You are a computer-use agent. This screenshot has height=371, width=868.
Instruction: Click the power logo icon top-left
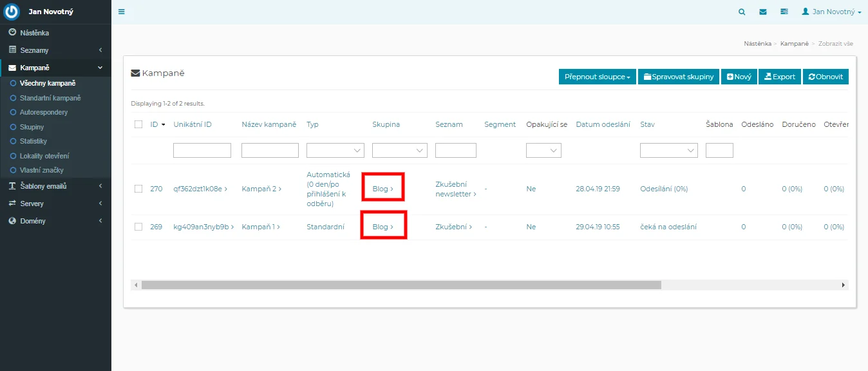point(12,12)
